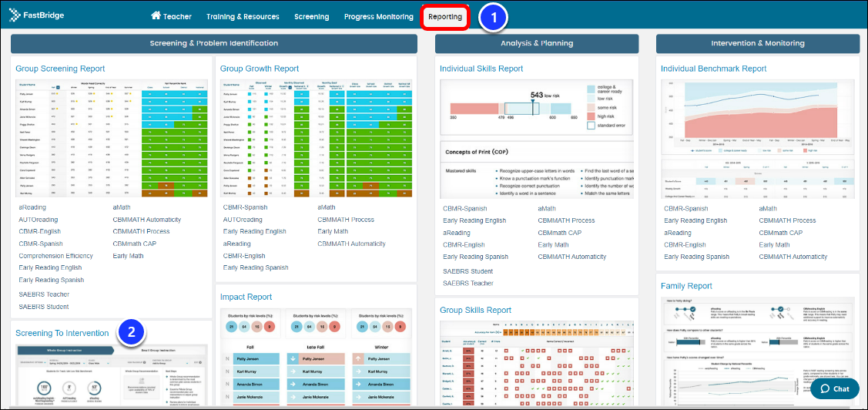The image size is (868, 410).
Task: Click the Group Growth Report table thumbnail
Action: tap(314, 136)
